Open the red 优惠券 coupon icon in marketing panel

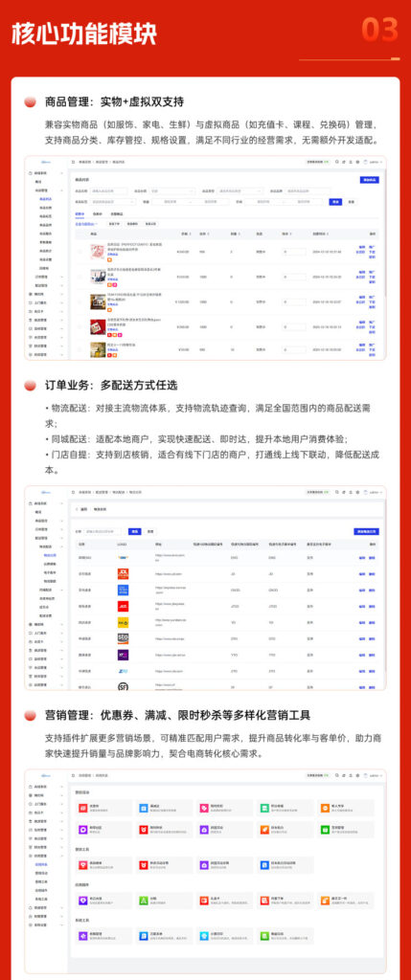[82, 808]
